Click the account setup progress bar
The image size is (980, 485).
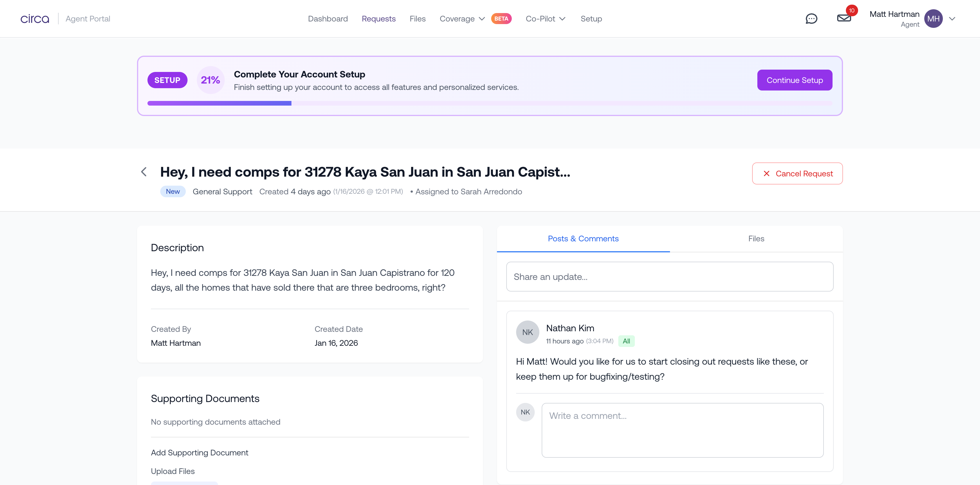tap(489, 103)
